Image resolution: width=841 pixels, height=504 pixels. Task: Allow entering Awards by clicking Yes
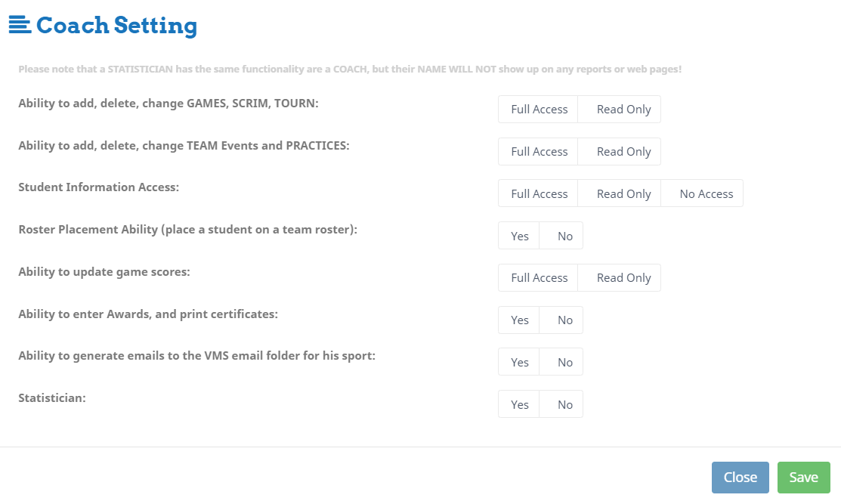tap(520, 320)
